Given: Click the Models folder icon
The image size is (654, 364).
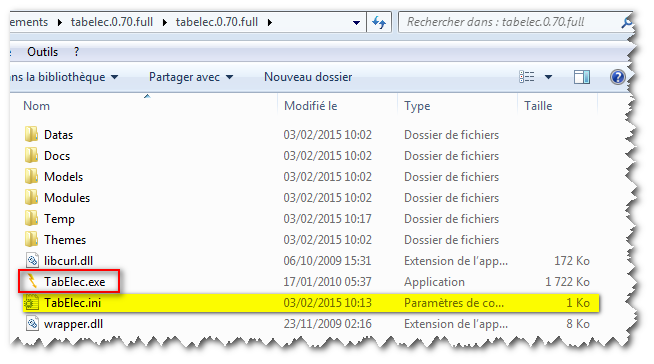Looking at the screenshot, I should click(x=31, y=177).
